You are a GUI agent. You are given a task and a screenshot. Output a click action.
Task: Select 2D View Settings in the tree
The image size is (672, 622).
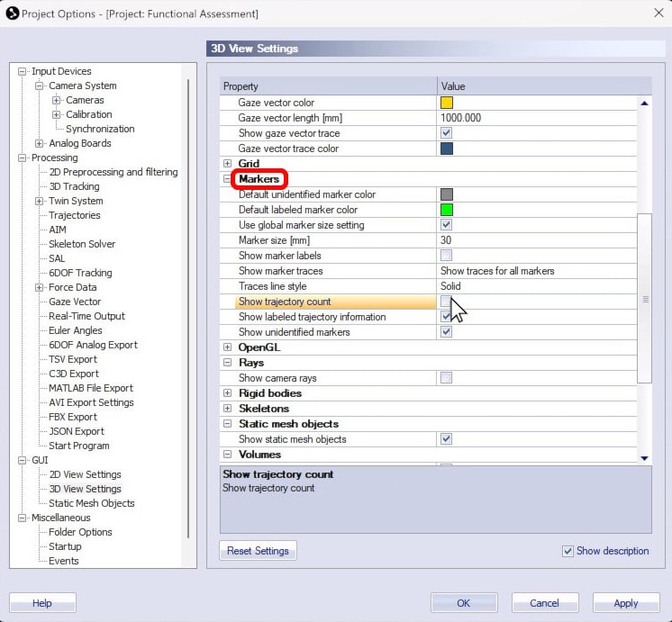point(85,474)
